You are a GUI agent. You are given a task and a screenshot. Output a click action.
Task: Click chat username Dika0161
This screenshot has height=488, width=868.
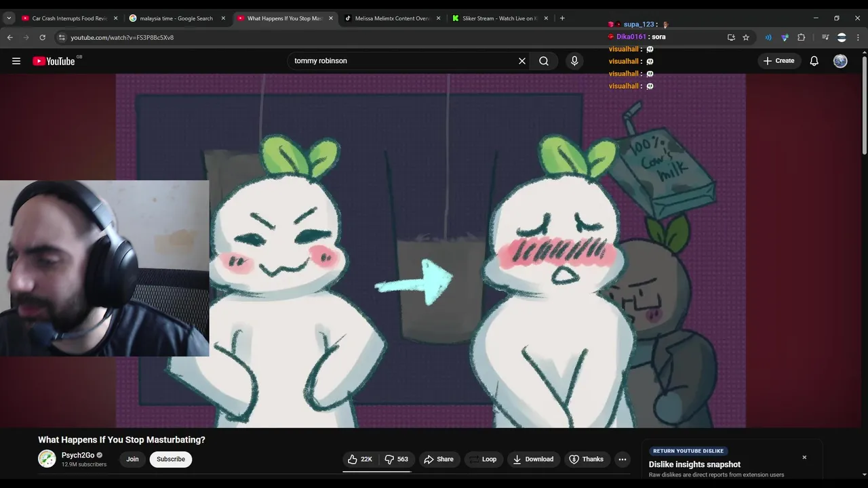pyautogui.click(x=631, y=37)
